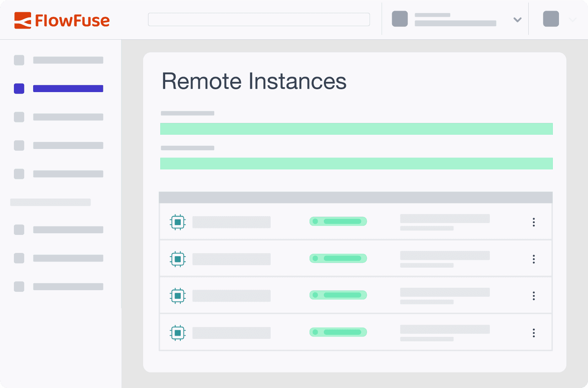Toggle the status indicator dot on the third row
This screenshot has height=388, width=588.
click(315, 295)
